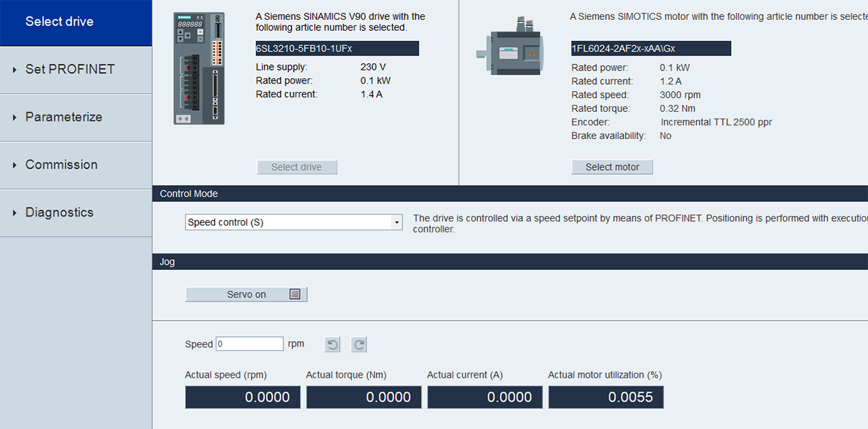Click the counterclockwise jog rotation icon
Viewport: 868px width, 429px height.
click(333, 344)
